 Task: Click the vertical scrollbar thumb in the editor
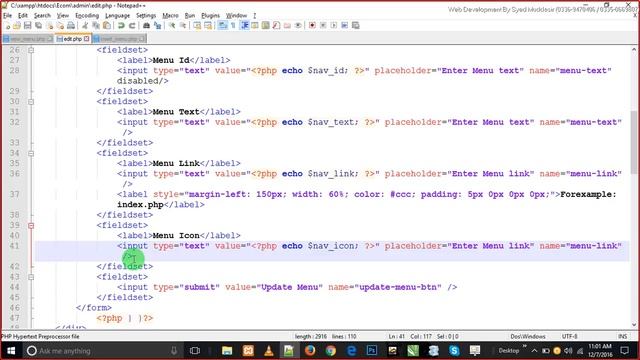634,143
